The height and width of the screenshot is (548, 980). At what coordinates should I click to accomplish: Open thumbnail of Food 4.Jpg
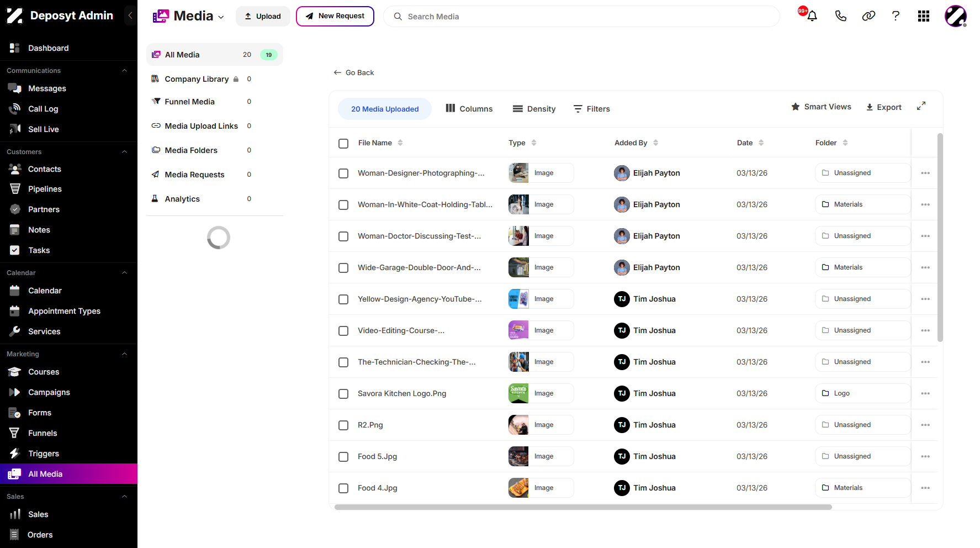pos(518,488)
